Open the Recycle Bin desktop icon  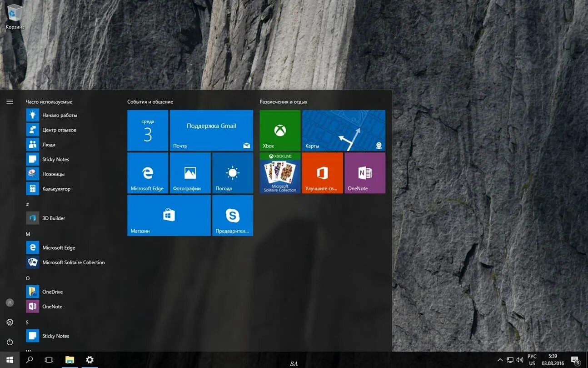(x=15, y=16)
